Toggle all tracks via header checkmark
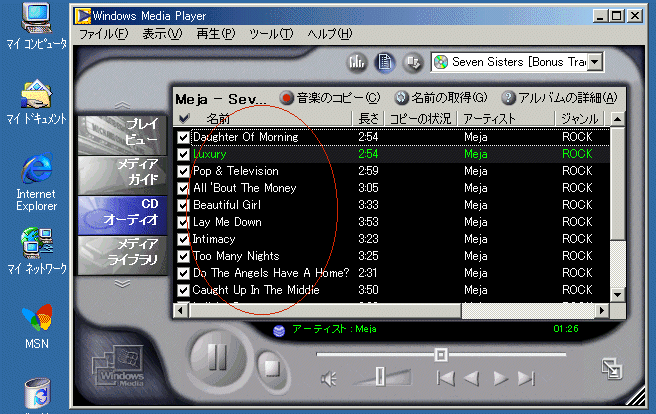656x414 pixels. tap(184, 119)
